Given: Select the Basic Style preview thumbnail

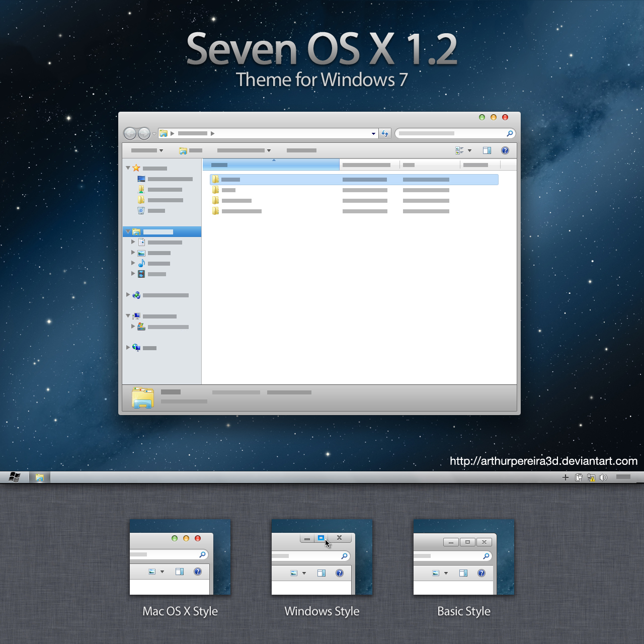Looking at the screenshot, I should 464,557.
